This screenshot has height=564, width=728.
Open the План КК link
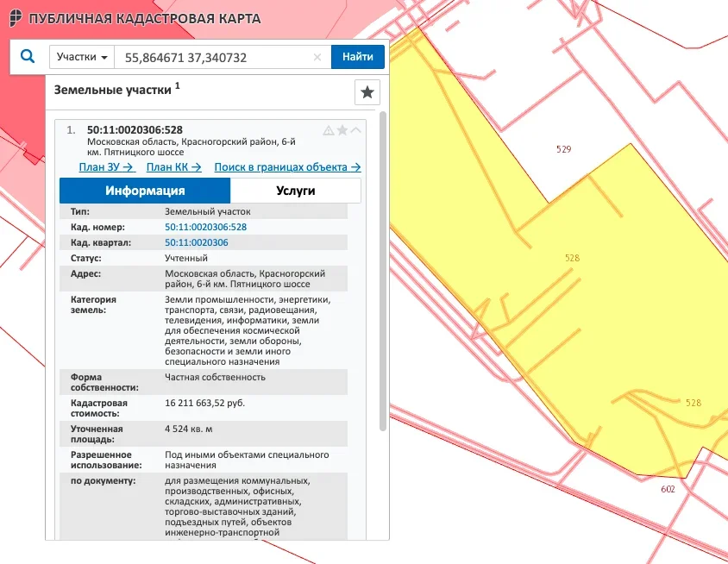173,167
